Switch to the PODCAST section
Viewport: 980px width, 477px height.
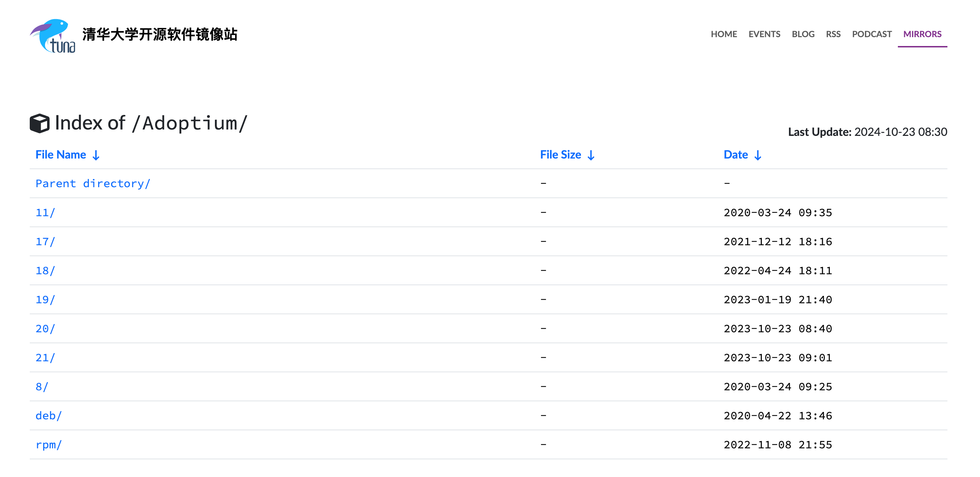871,34
